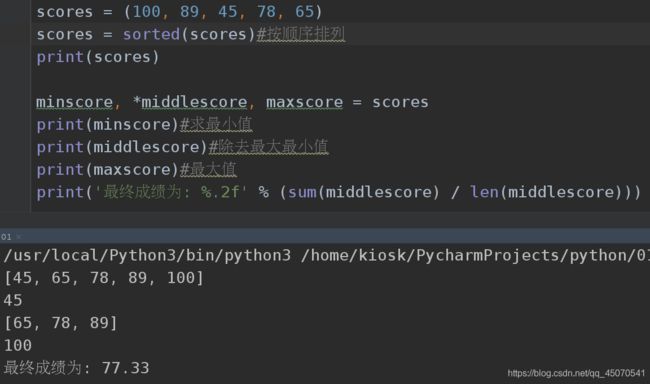
Task: Click the 77.33 result in console output
Action: 126,368
